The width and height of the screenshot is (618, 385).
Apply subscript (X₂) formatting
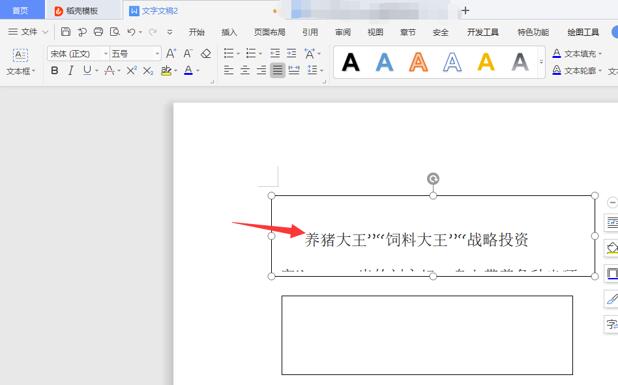point(148,71)
